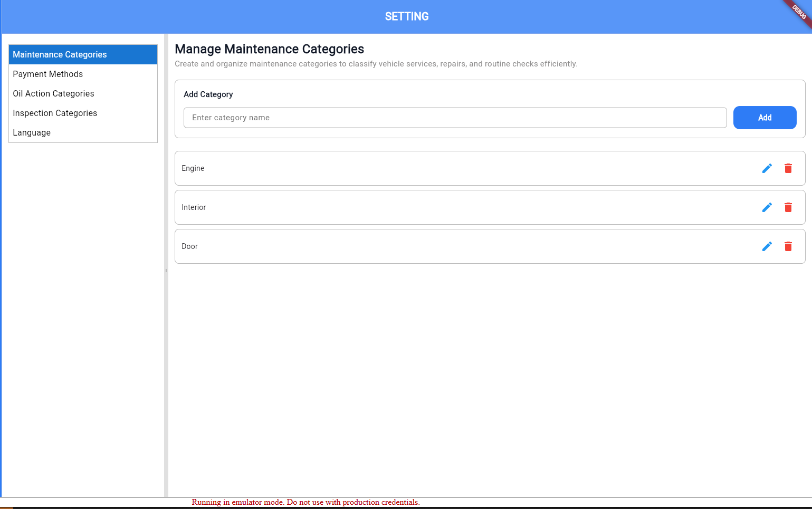Focus the Enter category name field
The width and height of the screenshot is (812, 509).
pyautogui.click(x=455, y=118)
